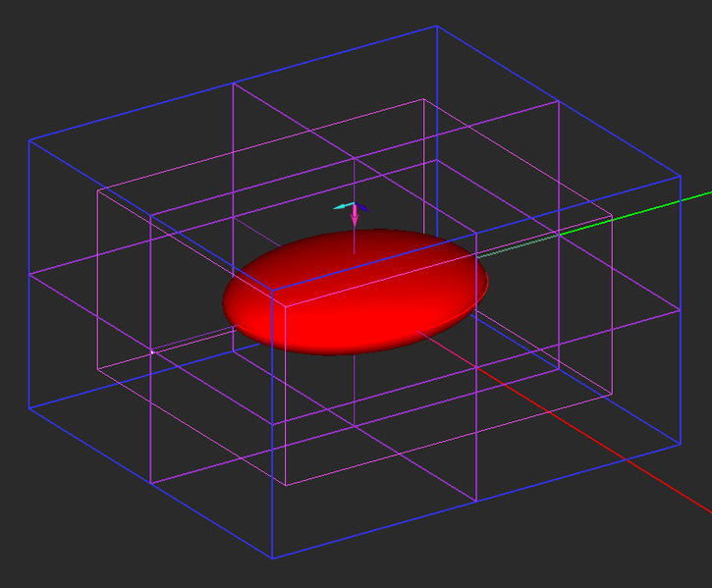The image size is (712, 588).
Task: Select the red ellipsoid object
Action: (356, 292)
